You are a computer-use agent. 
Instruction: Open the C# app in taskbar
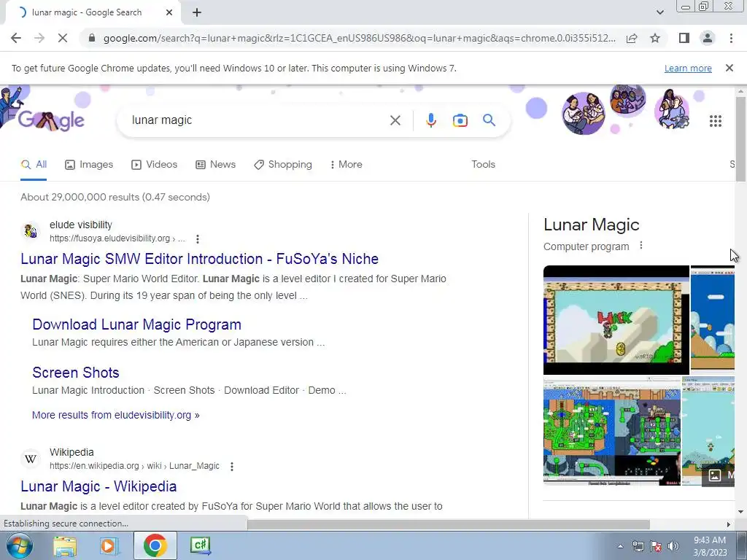(x=200, y=545)
